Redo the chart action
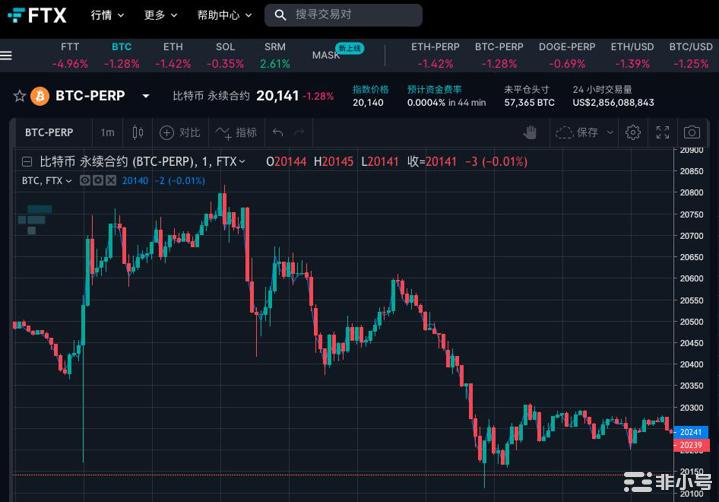The width and height of the screenshot is (719, 502). click(x=299, y=132)
